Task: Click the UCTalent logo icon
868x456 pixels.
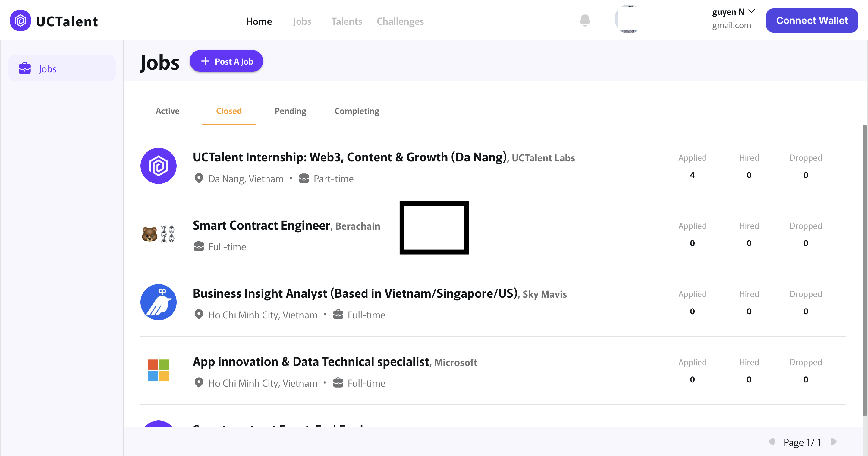Action: click(20, 21)
